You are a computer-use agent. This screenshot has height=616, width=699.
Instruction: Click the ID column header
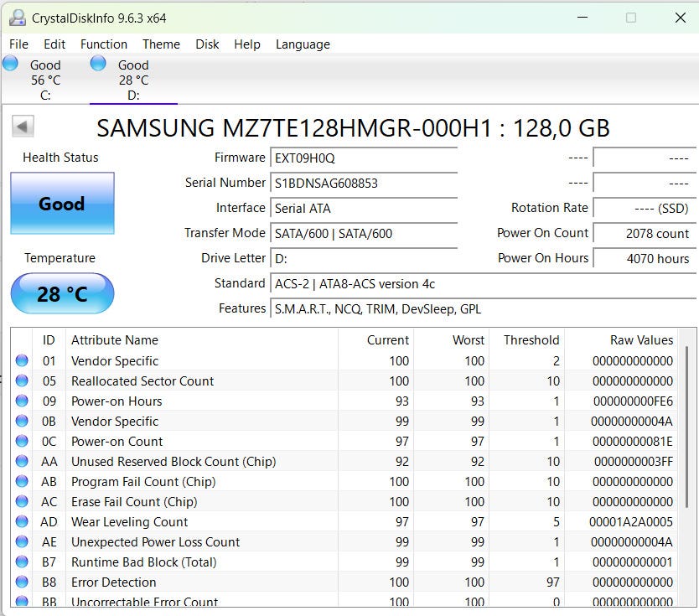coord(49,340)
